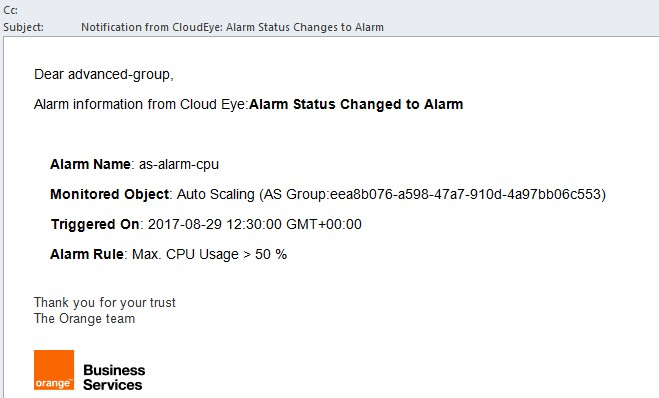Image resolution: width=659 pixels, height=398 pixels.
Task: Click the Monitored Object label
Action: coord(109,194)
